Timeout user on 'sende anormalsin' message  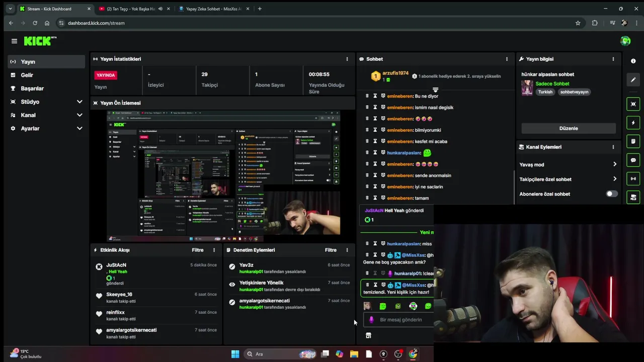point(375,175)
